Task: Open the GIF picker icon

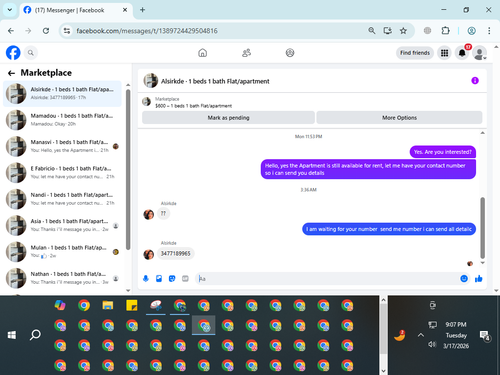Action: [x=185, y=279]
